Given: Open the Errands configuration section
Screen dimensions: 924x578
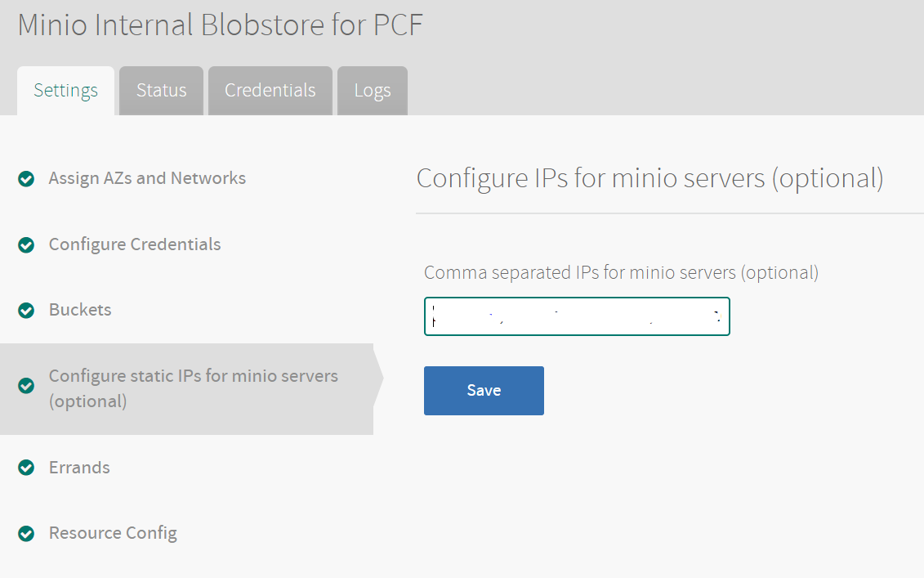Looking at the screenshot, I should (79, 467).
